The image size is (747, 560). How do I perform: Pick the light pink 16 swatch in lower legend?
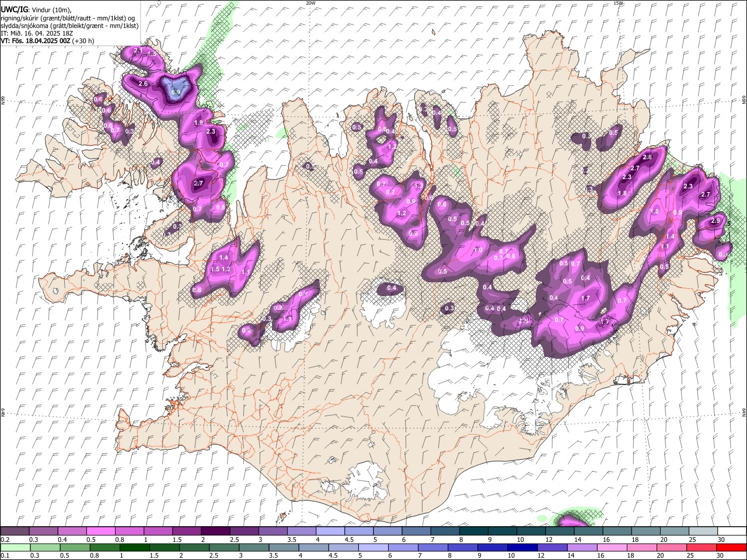[612, 547]
